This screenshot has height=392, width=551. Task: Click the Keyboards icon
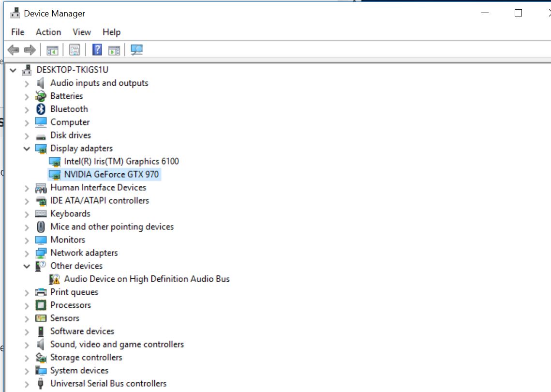(x=41, y=214)
